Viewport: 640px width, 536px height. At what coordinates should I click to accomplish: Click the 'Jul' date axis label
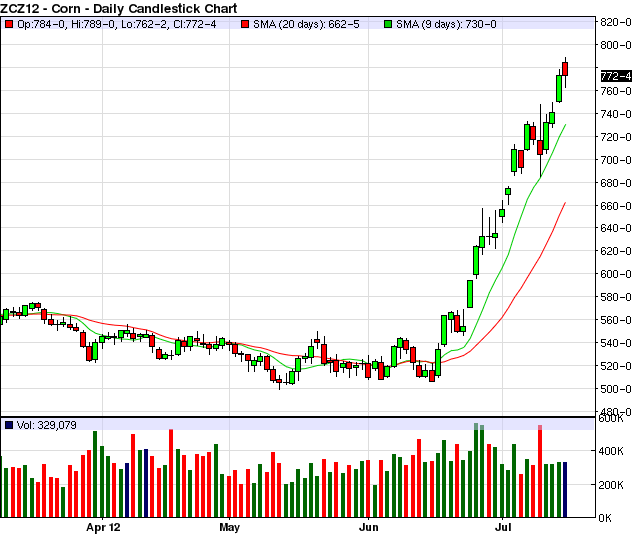click(x=503, y=527)
